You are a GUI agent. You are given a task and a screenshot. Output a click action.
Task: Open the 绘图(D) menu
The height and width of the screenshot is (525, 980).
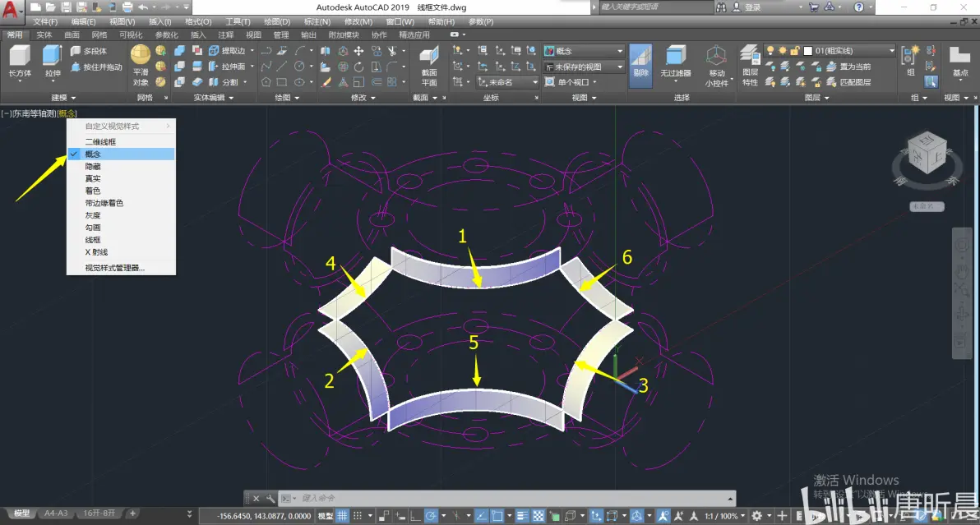coord(277,22)
